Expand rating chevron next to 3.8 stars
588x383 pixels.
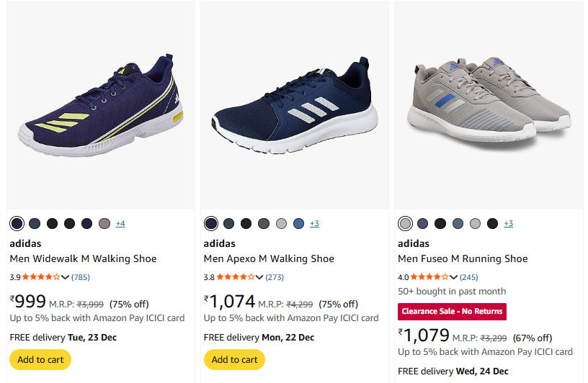(x=259, y=277)
